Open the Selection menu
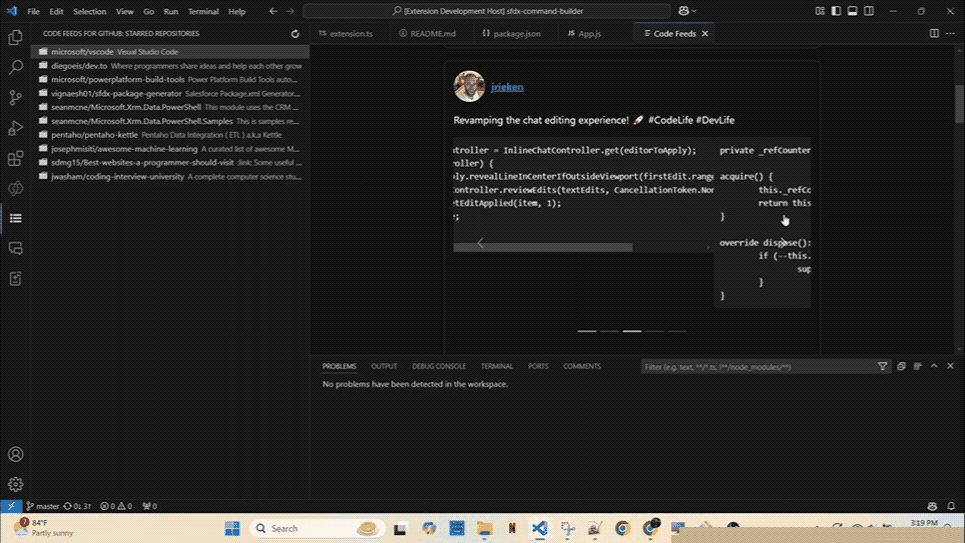Screen dimensions: 965x543 tap(89, 11)
